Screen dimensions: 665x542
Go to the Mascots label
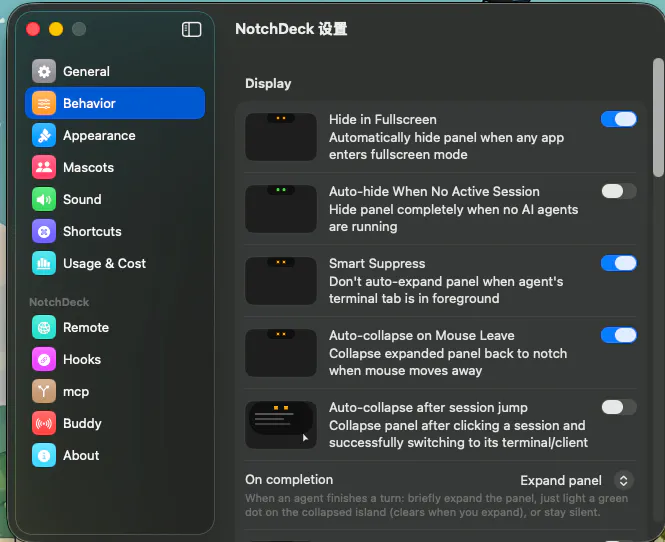point(89,167)
